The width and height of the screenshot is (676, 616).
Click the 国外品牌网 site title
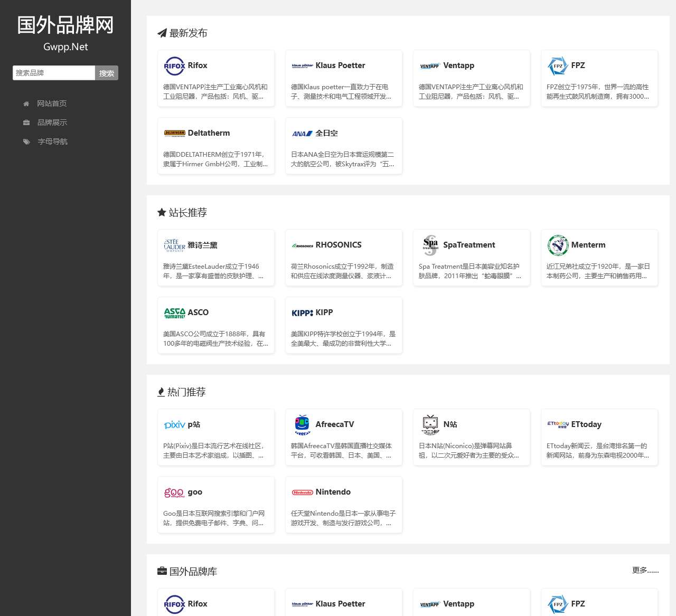point(65,25)
